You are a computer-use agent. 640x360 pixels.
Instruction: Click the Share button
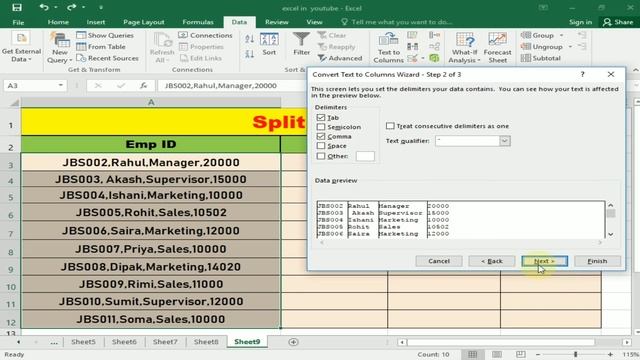(x=618, y=22)
